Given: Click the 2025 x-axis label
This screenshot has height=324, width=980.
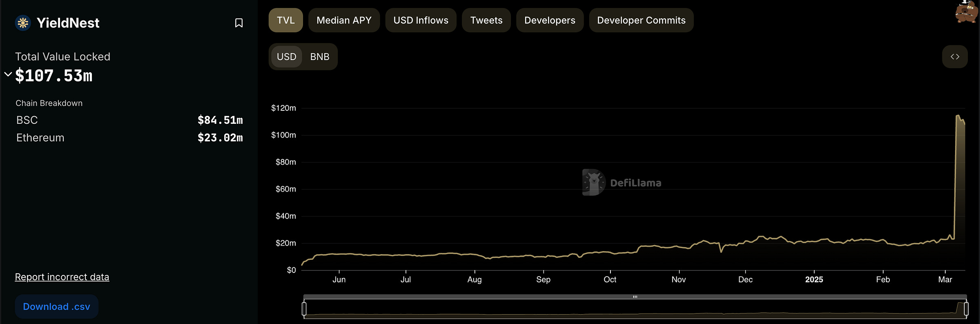Looking at the screenshot, I should [814, 279].
